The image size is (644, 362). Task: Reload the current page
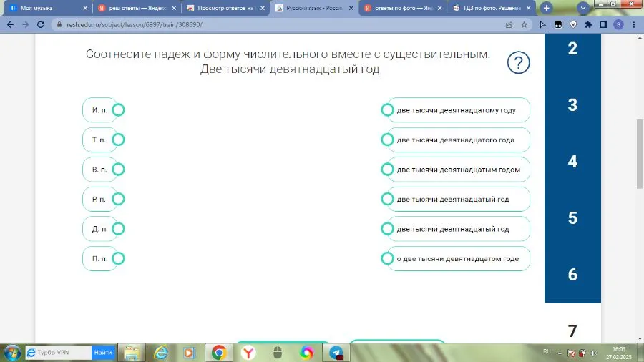[40, 24]
